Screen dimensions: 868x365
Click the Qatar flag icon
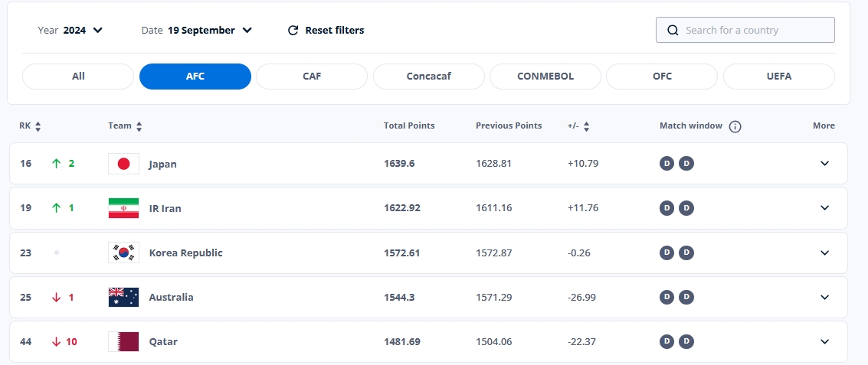(x=123, y=341)
